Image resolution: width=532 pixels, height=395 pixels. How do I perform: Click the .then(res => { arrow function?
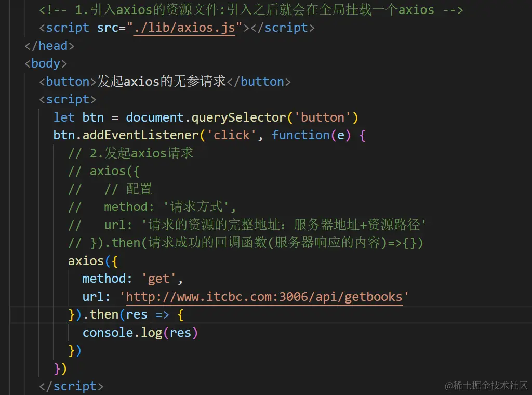click(133, 315)
